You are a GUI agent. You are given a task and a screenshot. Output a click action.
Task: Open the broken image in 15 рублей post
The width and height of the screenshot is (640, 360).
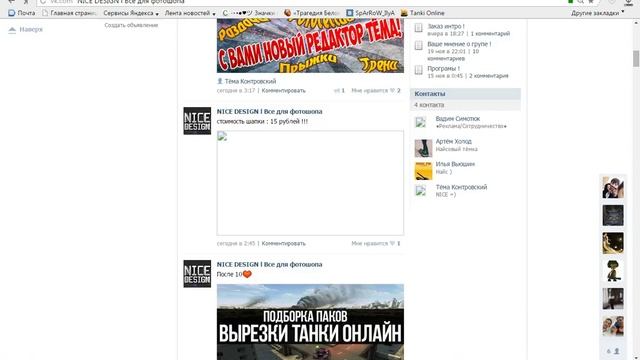(310, 183)
